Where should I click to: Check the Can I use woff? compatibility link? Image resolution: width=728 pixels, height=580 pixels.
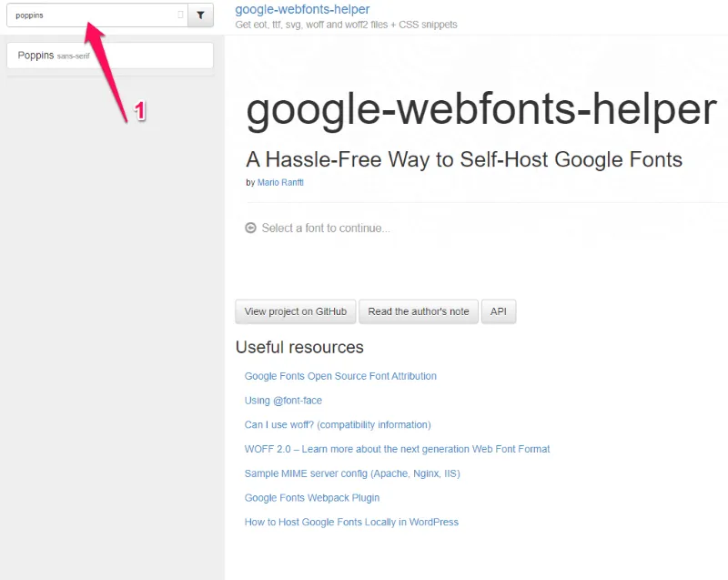coord(338,424)
